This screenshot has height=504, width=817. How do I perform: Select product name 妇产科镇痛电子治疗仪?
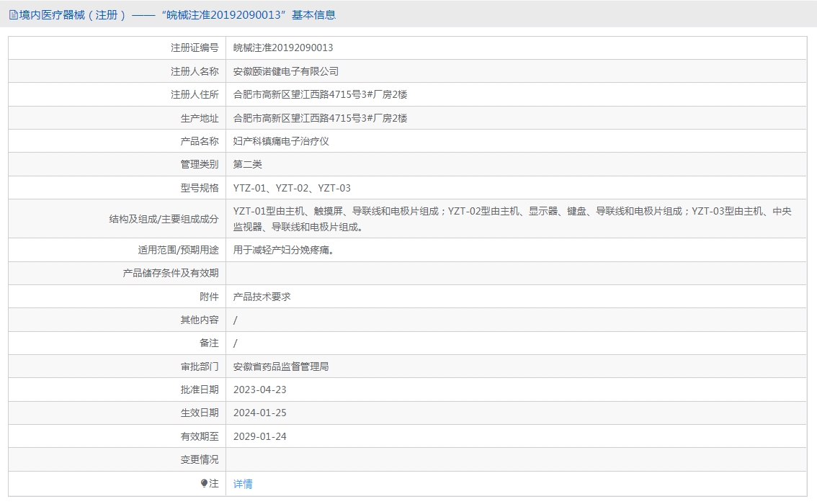[x=281, y=141]
